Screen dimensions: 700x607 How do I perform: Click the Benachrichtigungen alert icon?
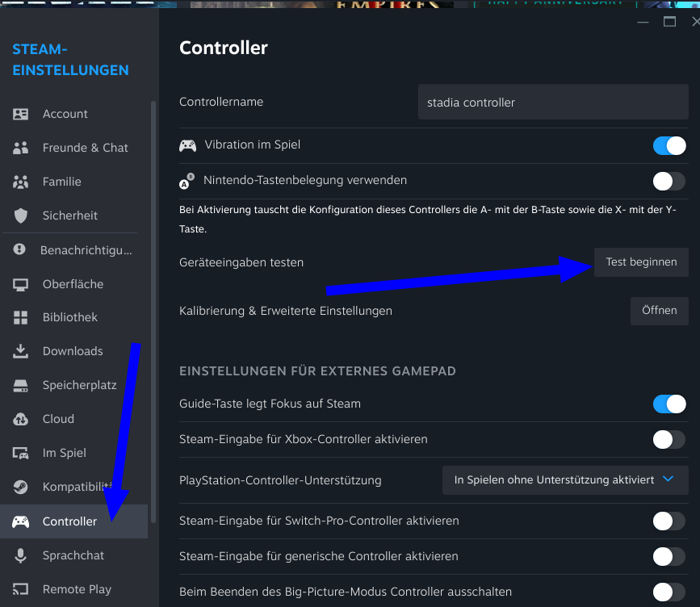[19, 249]
